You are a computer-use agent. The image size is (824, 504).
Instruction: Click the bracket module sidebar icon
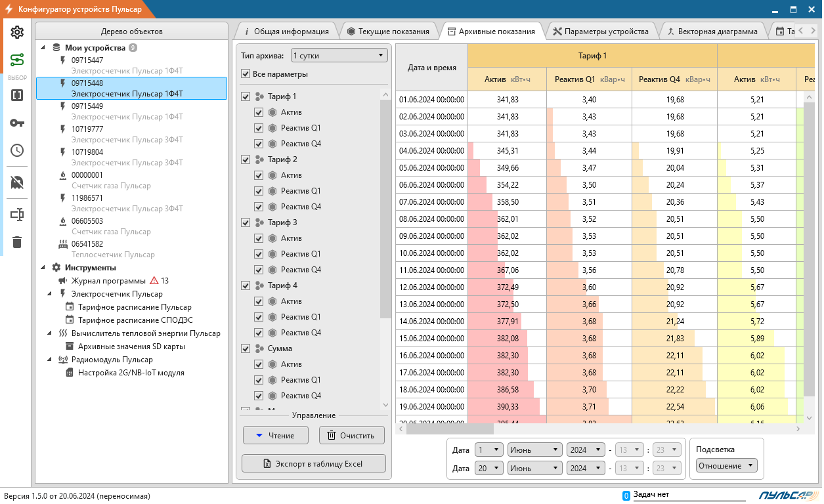point(17,95)
